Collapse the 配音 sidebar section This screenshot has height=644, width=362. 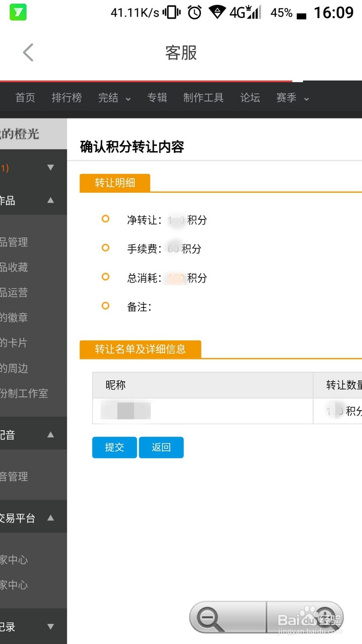(33, 435)
